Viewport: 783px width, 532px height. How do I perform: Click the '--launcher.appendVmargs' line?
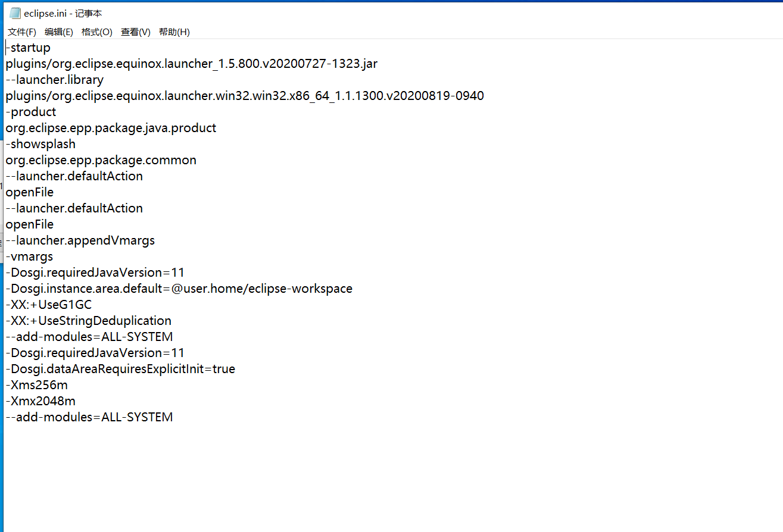point(80,240)
